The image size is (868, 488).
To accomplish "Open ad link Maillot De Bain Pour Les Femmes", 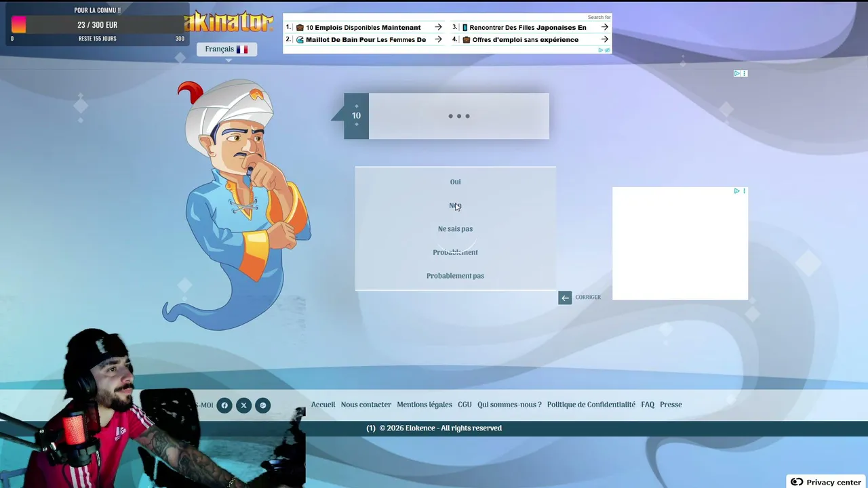I will coord(366,40).
